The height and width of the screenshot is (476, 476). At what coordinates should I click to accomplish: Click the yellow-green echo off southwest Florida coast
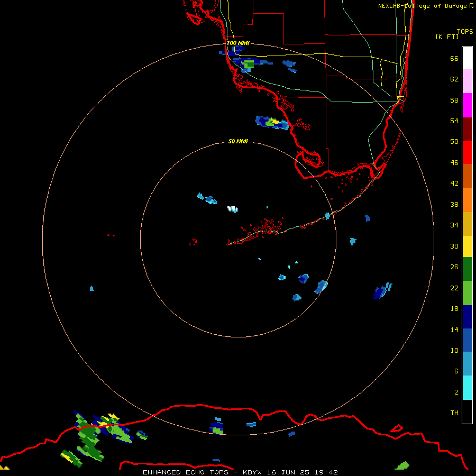tap(272, 122)
